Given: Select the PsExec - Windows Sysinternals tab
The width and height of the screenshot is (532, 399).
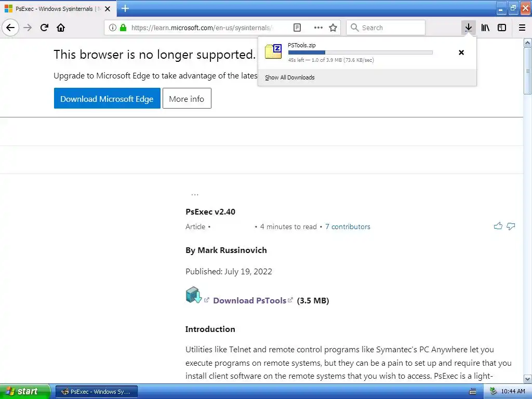Looking at the screenshot, I should click(x=58, y=9).
